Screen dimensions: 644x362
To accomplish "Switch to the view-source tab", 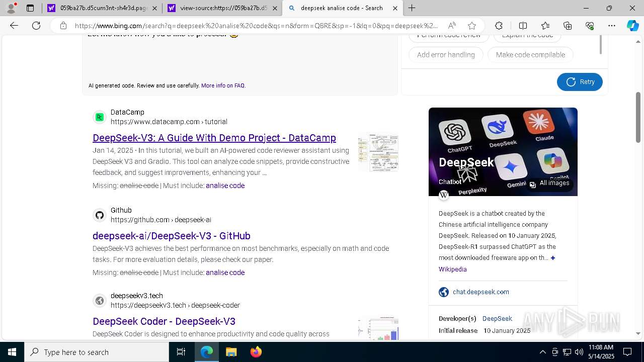I will pyautogui.click(x=222, y=8).
